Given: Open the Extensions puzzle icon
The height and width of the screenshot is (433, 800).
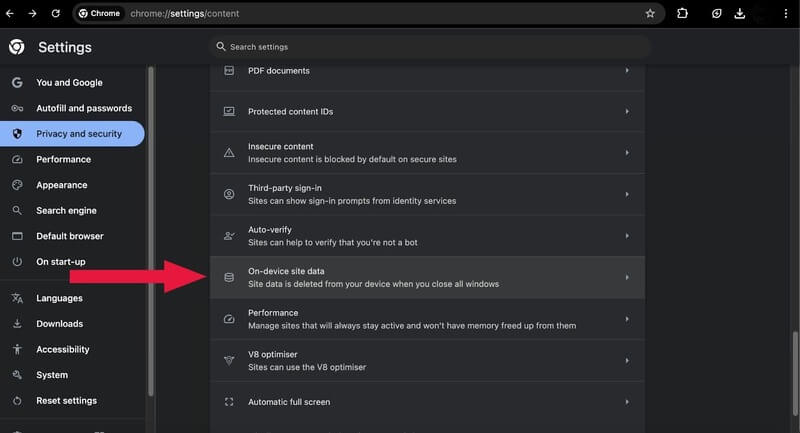Looking at the screenshot, I should coord(682,14).
